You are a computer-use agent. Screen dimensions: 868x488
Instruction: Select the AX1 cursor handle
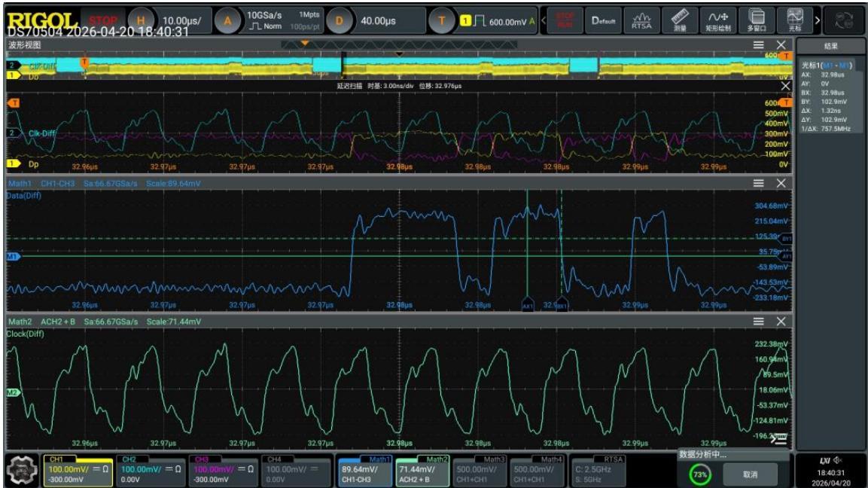[528, 305]
